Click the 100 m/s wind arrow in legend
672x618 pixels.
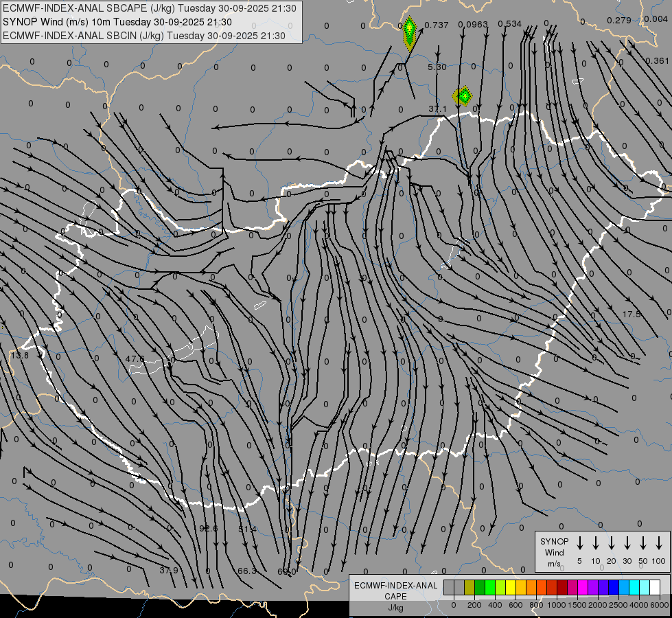[x=659, y=543]
